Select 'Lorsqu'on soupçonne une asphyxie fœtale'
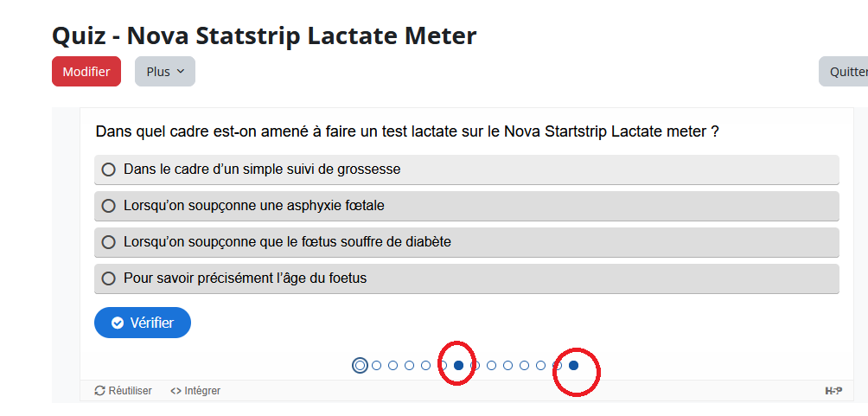 467,206
